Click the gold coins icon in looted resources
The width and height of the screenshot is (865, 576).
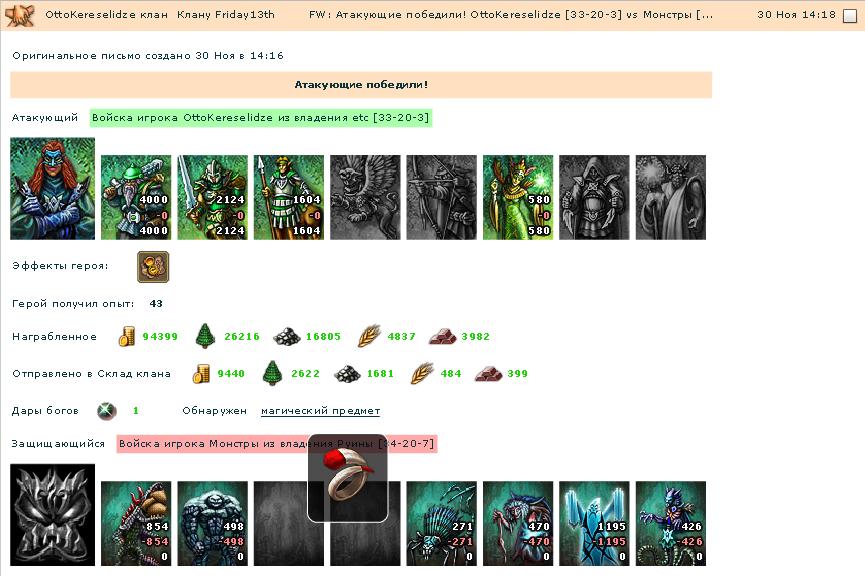point(127,336)
